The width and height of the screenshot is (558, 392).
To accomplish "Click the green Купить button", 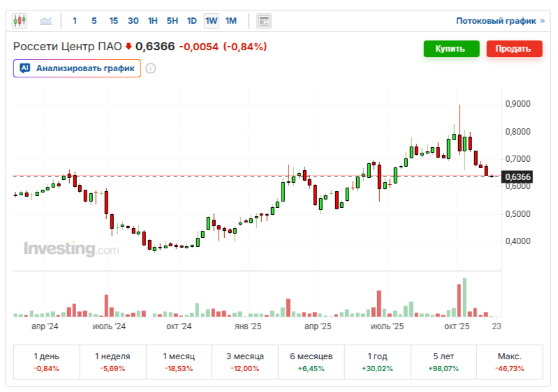I will click(451, 49).
